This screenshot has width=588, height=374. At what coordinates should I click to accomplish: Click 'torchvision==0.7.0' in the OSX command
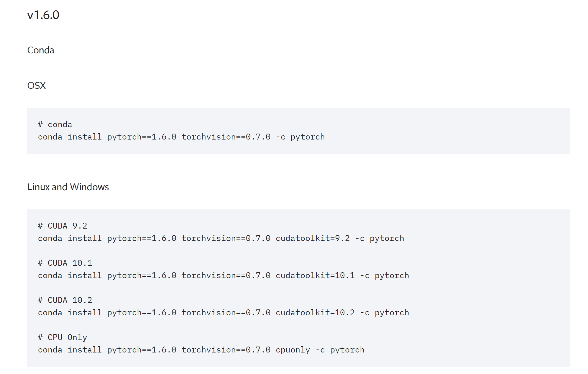click(226, 137)
